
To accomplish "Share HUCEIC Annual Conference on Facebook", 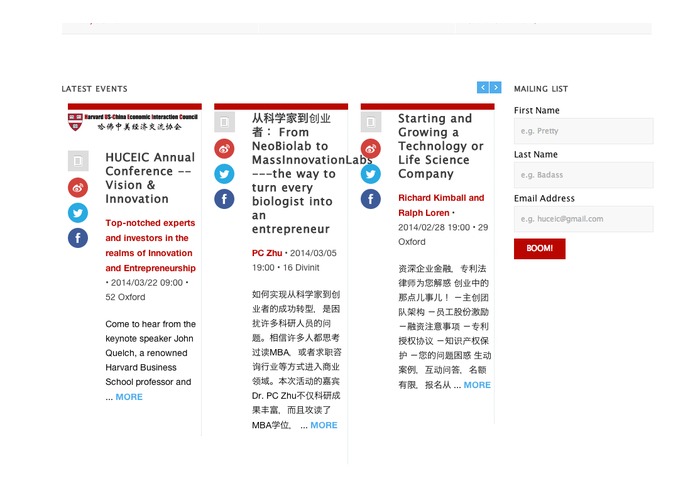I will [x=78, y=238].
